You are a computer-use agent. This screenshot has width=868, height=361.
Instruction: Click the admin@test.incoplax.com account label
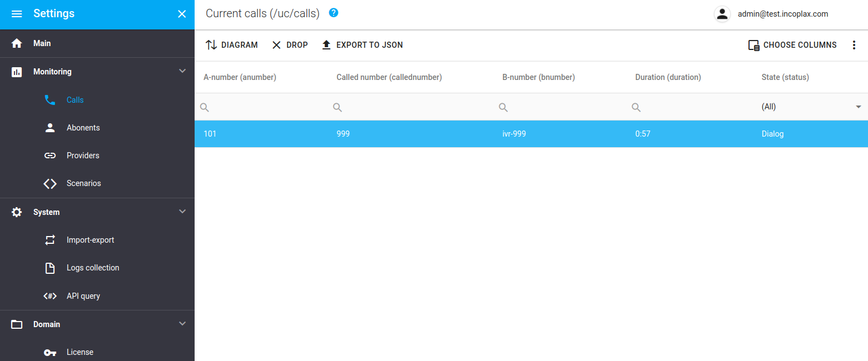coord(783,14)
